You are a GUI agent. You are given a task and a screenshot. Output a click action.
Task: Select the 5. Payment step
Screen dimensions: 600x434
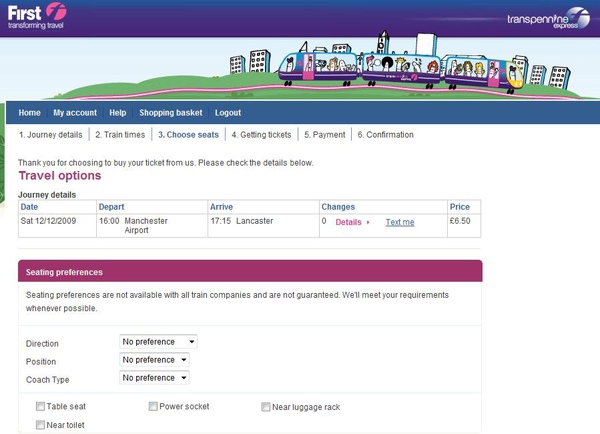coord(324,135)
